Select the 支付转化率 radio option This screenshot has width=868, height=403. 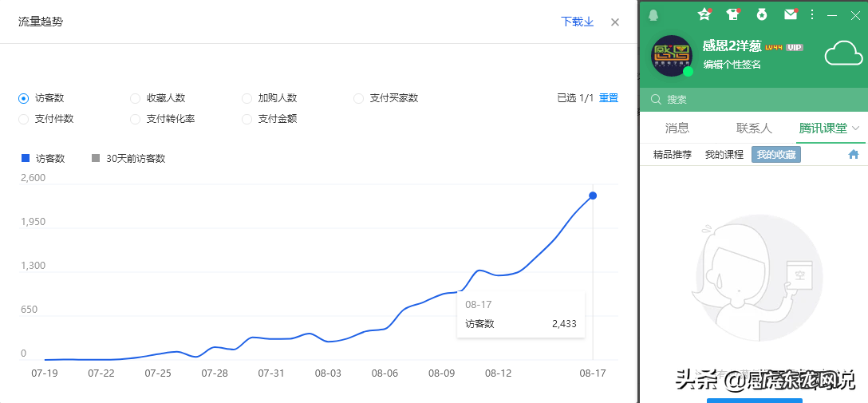(135, 119)
